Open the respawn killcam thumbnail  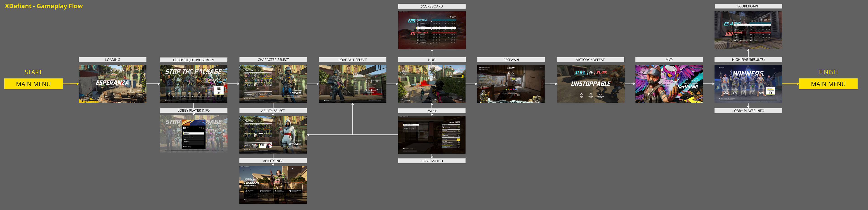(x=511, y=84)
